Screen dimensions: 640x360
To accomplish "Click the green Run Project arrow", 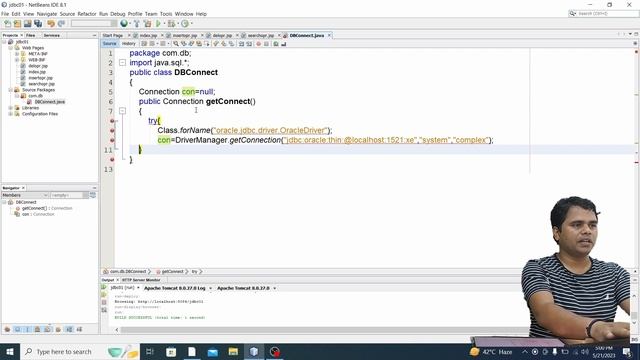I will pos(158,24).
